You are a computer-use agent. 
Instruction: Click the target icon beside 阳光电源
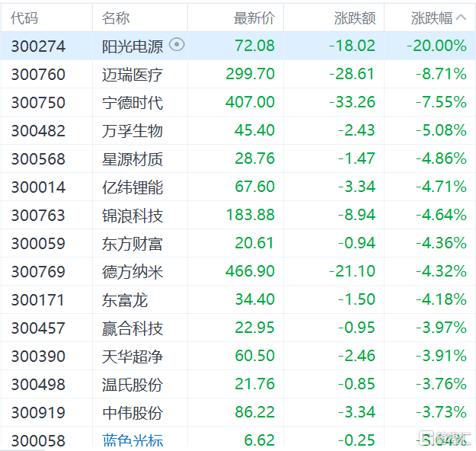177,45
